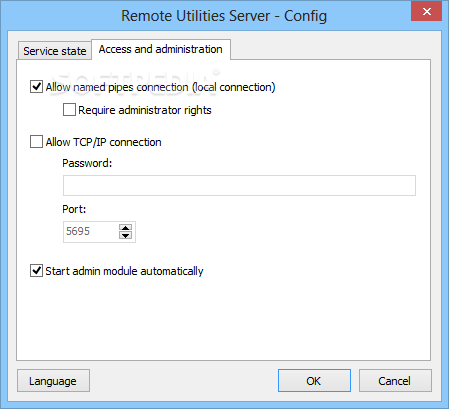Increase port with the up spinner arrow

(125, 228)
